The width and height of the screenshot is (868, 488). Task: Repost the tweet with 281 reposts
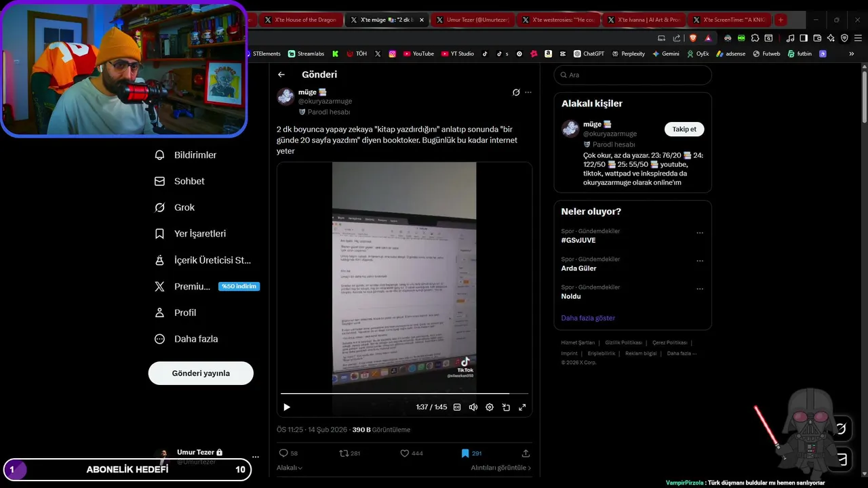349,453
